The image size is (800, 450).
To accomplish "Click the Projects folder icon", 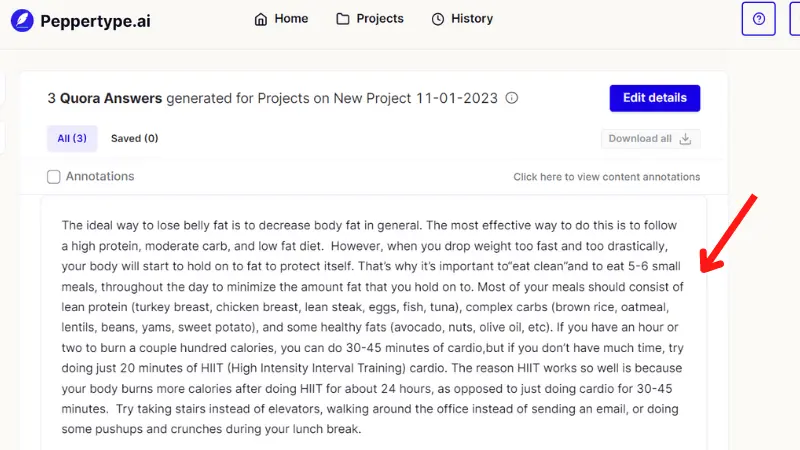I will [343, 19].
